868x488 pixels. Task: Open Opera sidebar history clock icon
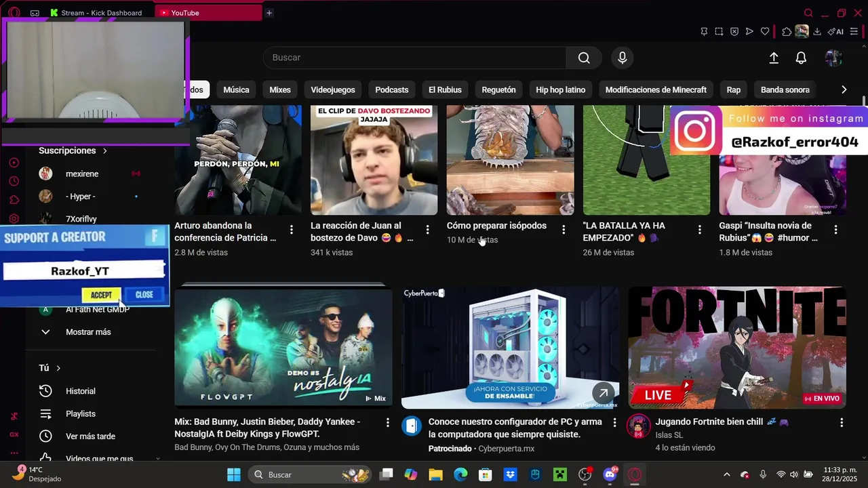[x=14, y=181]
